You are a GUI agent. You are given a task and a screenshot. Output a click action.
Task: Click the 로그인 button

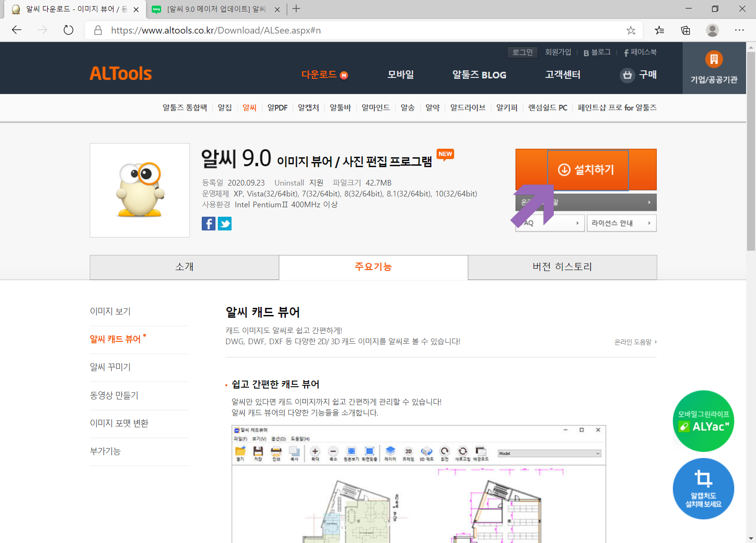point(523,52)
